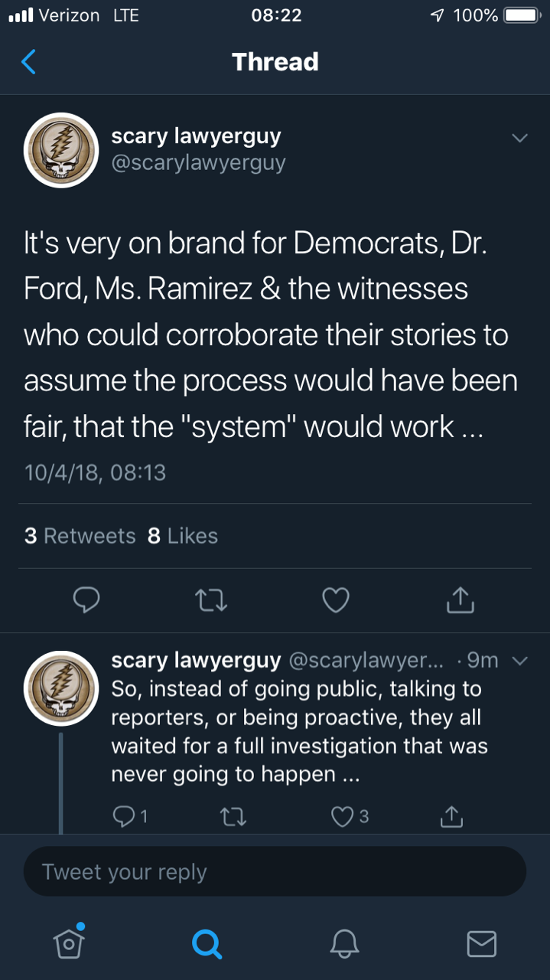View the 8 Likes list
The width and height of the screenshot is (550, 980).
tap(183, 536)
